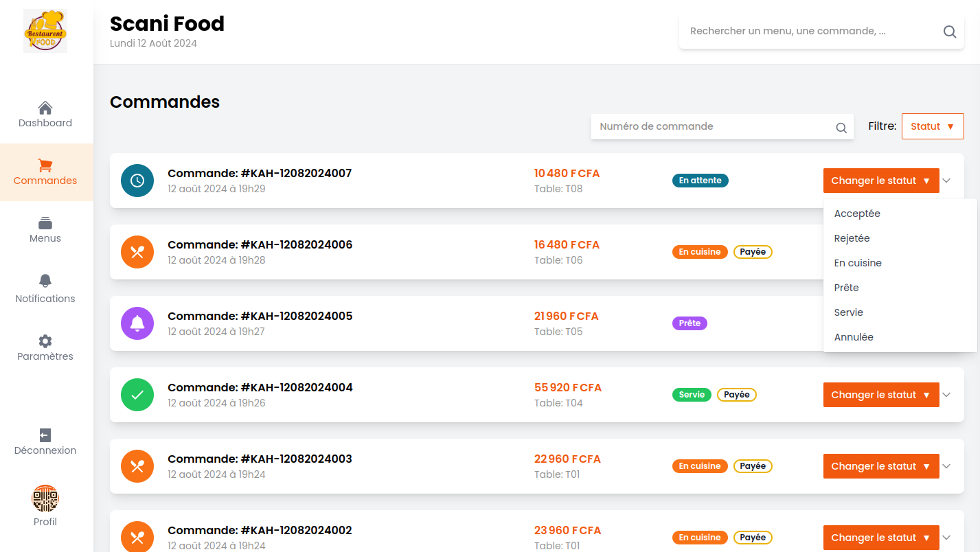This screenshot has height=552, width=980.
Task: Expand details chevron of order KAH-12082024007
Action: pos(946,181)
